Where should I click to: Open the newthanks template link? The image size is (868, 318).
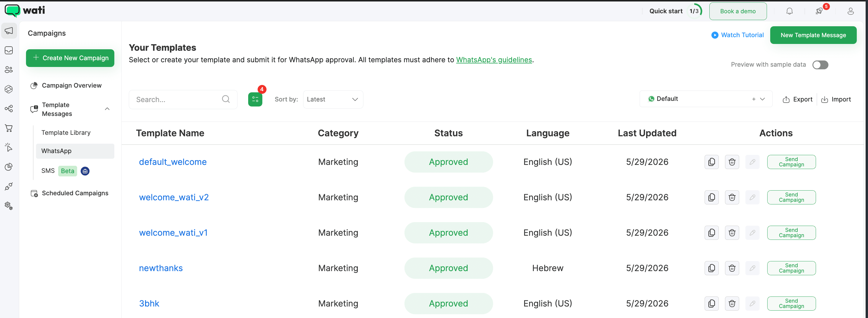coord(161,268)
